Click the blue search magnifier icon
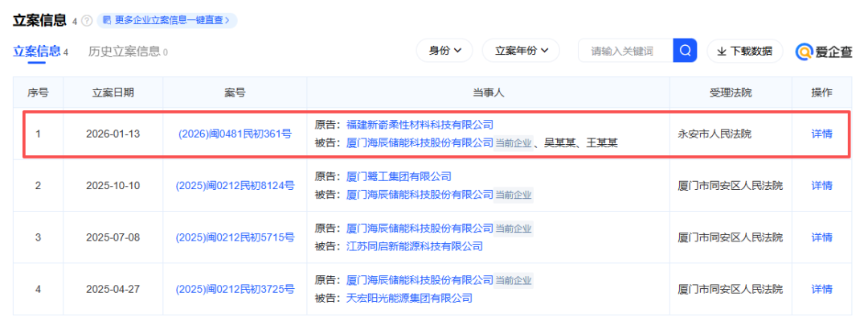 685,51
